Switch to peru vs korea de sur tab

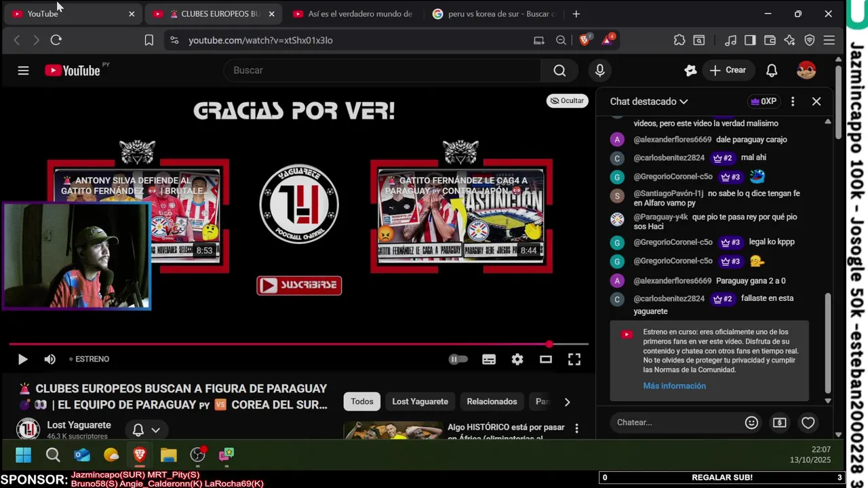494,14
